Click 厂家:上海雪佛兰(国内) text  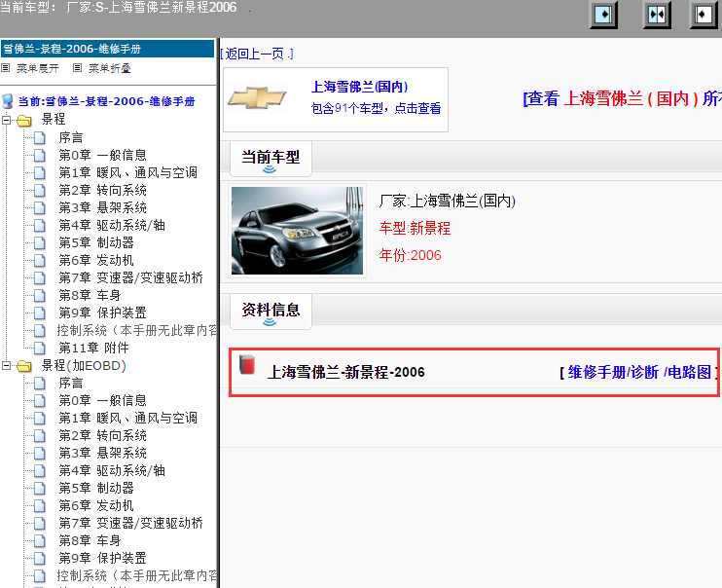tap(447, 201)
